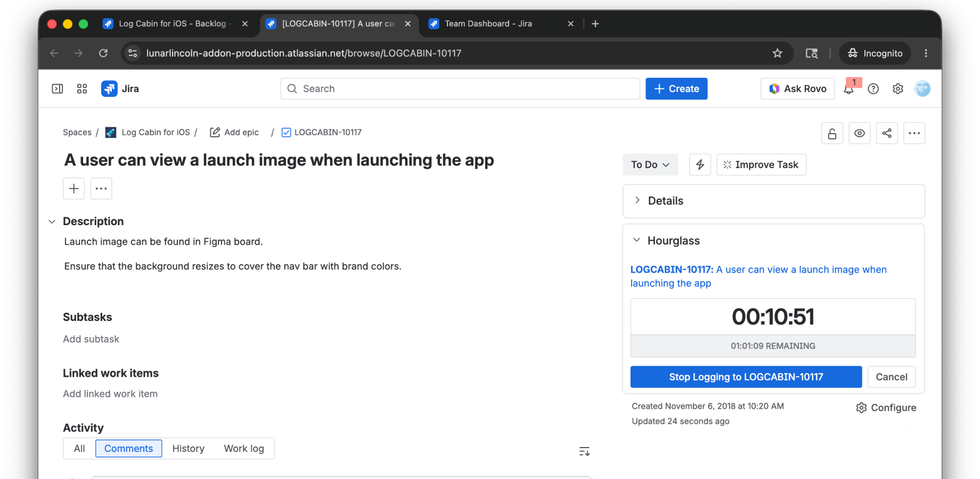Open the user profile avatar
This screenshot has width=980, height=479.
[922, 89]
